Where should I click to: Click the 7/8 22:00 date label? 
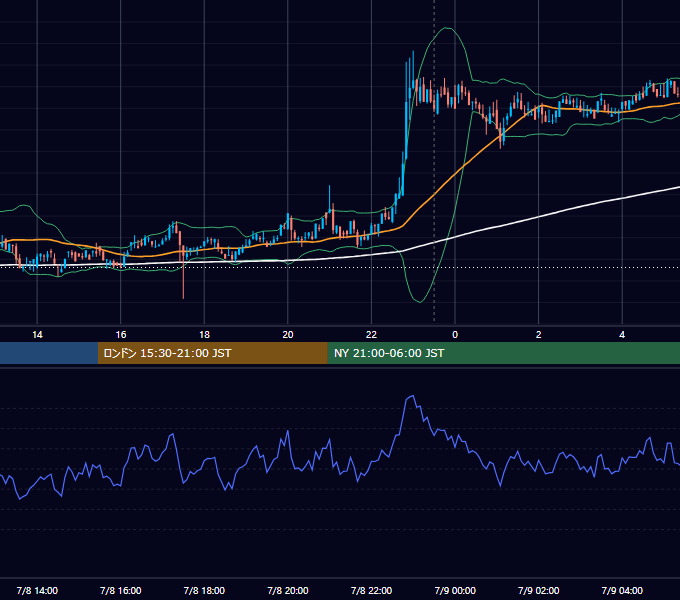point(371,590)
